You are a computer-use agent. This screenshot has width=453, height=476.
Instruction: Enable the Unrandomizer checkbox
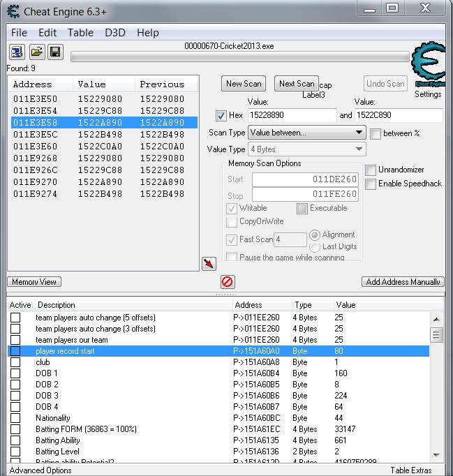coord(371,170)
